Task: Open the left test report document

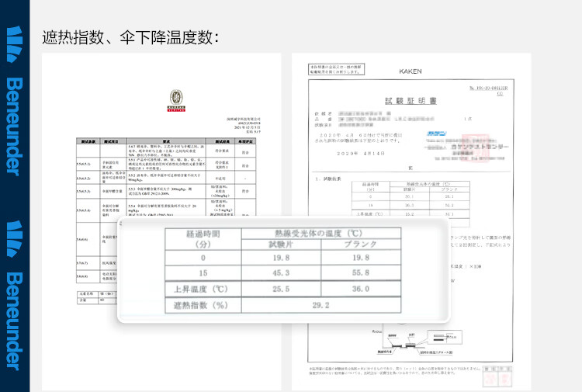Action: coord(161,221)
